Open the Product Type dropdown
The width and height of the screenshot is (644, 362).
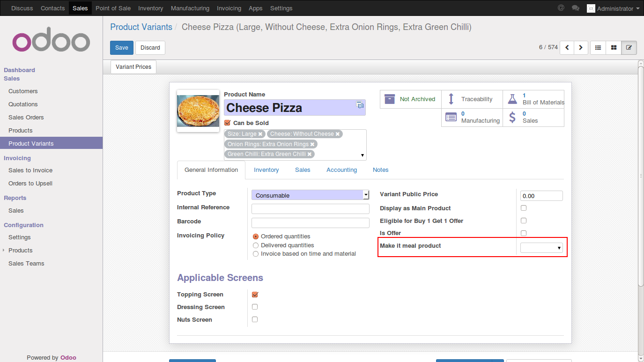pos(311,195)
